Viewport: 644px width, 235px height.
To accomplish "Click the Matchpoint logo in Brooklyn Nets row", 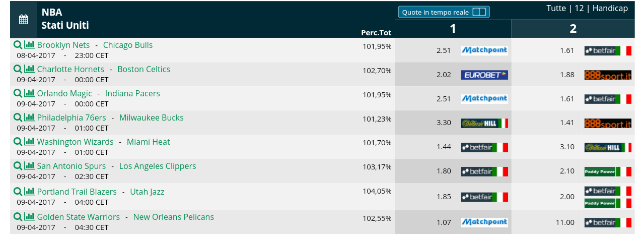I will pos(484,50).
